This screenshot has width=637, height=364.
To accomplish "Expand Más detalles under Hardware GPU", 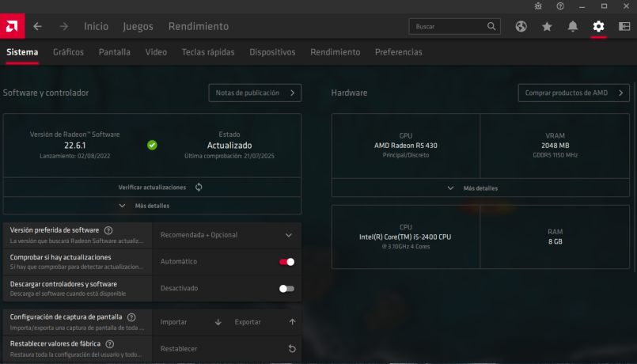I will 480,188.
